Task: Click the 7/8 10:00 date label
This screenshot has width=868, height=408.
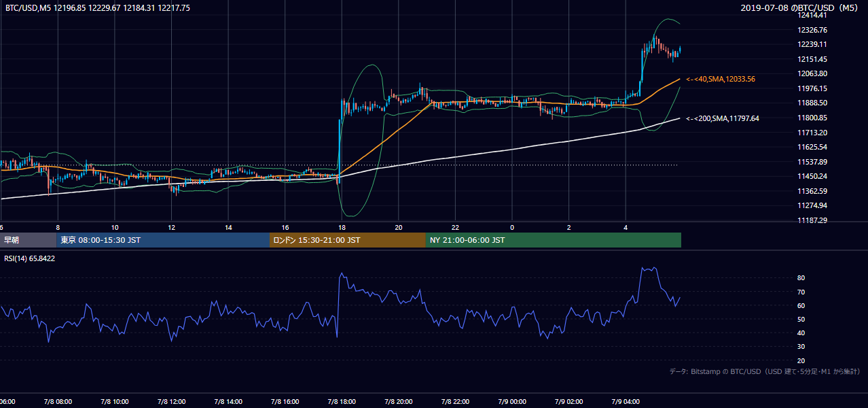Action: point(114,402)
